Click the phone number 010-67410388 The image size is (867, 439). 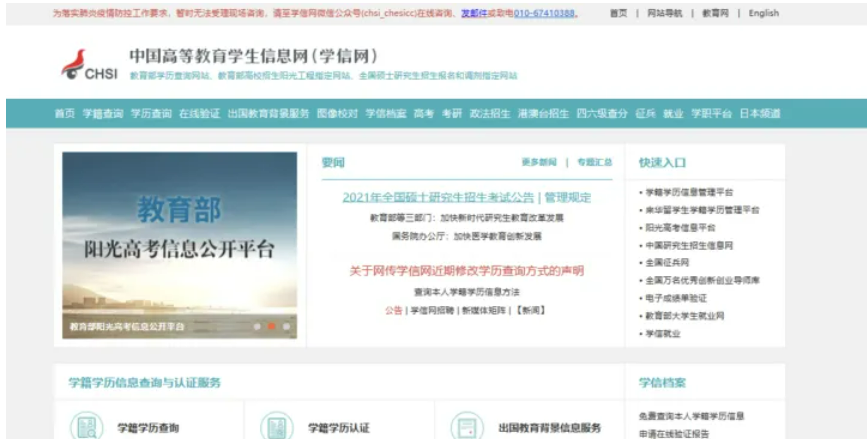tap(544, 13)
